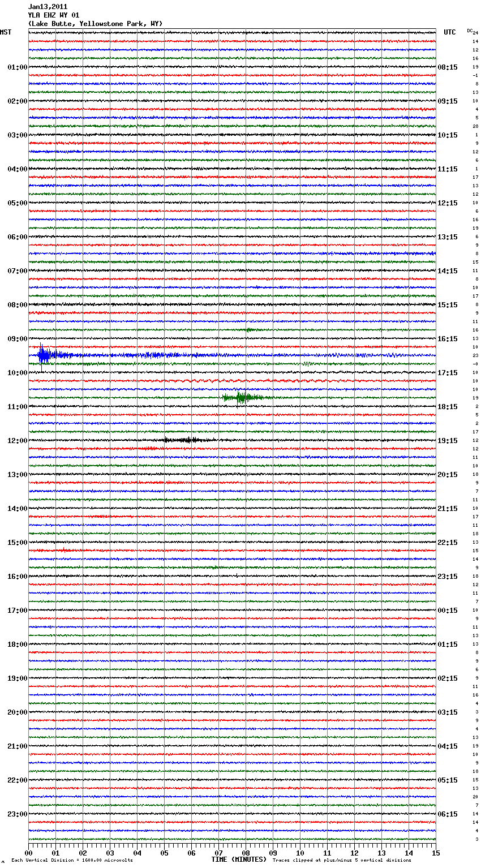This screenshot has width=481, height=868.
Task: Click the 10:15 UTC time label
Action: [448, 135]
